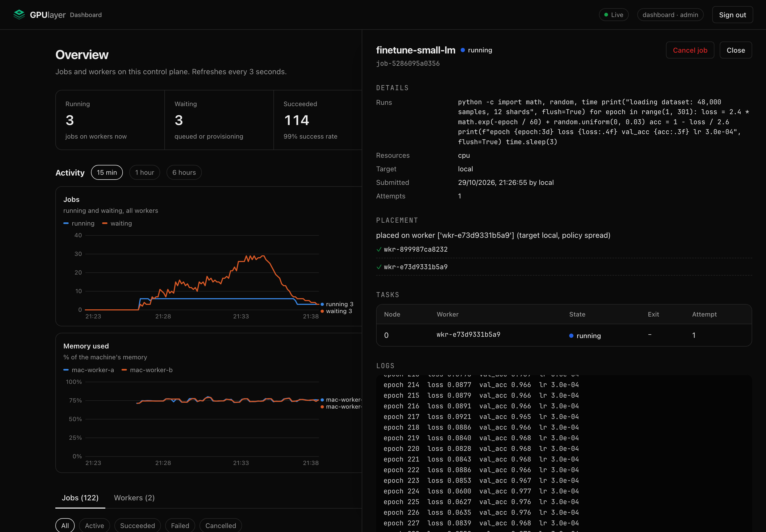Filter jobs list by Succeeded
766x532 pixels.
pyautogui.click(x=137, y=525)
